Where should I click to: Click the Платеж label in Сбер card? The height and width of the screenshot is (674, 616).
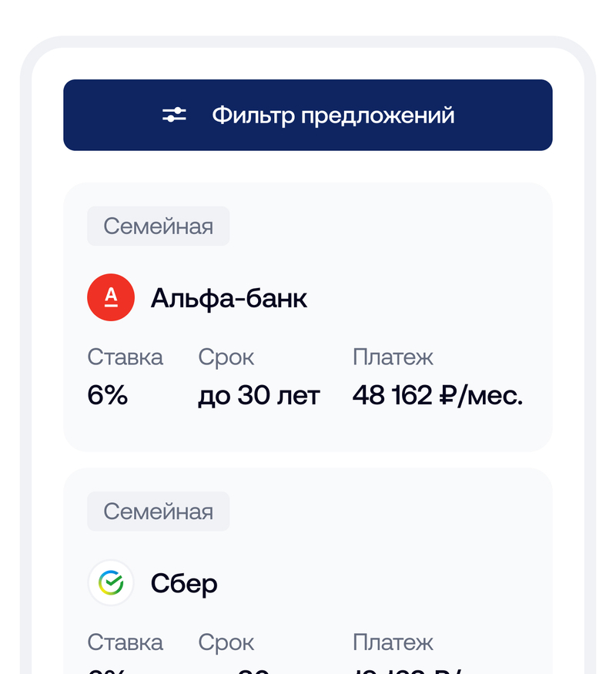[393, 642]
